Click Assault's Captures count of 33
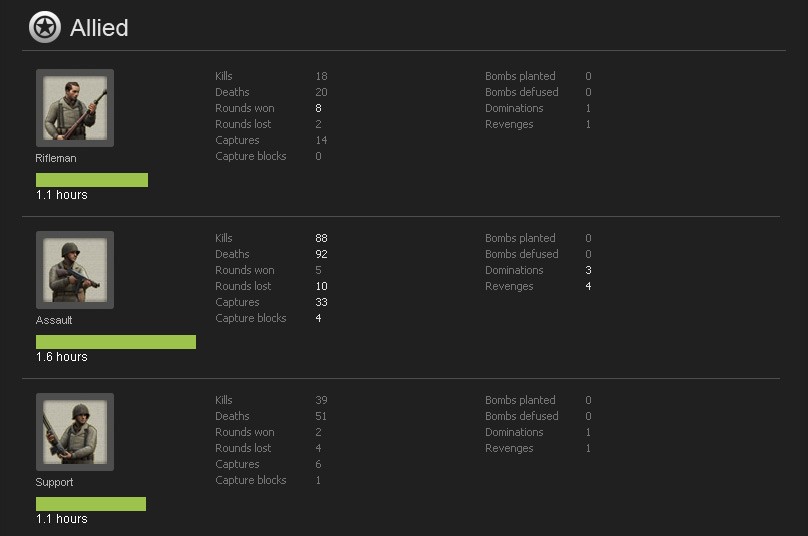This screenshot has width=808, height=536. [x=321, y=302]
